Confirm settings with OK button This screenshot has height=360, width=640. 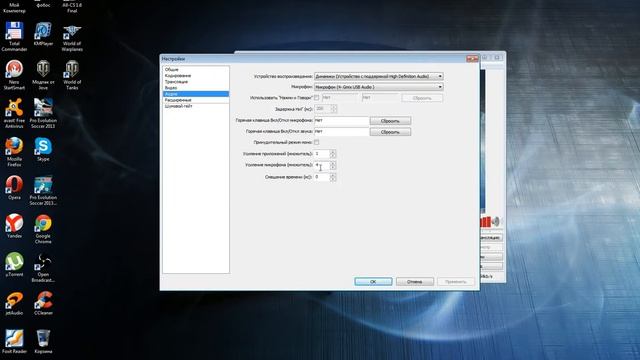pyautogui.click(x=373, y=282)
